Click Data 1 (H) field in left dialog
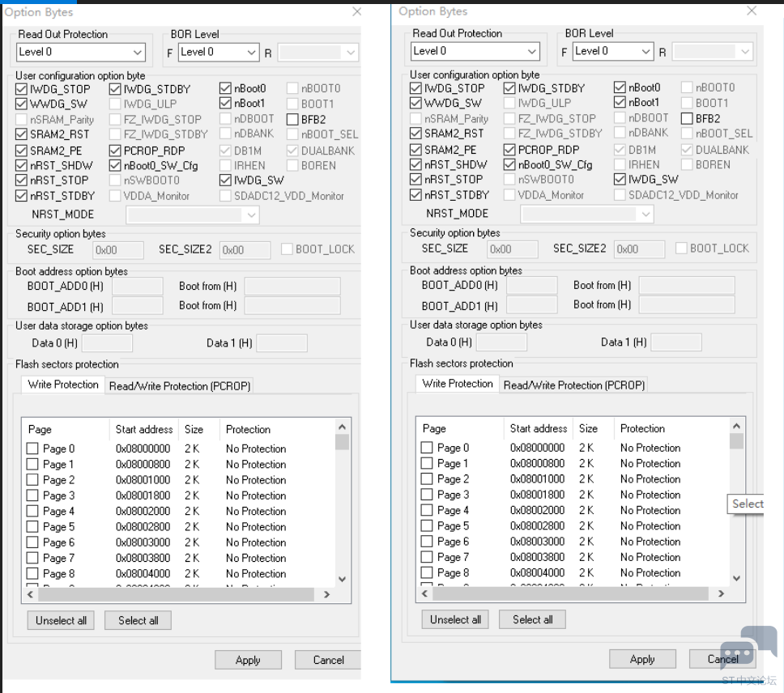Viewport: 784px width, 693px height. coord(282,343)
